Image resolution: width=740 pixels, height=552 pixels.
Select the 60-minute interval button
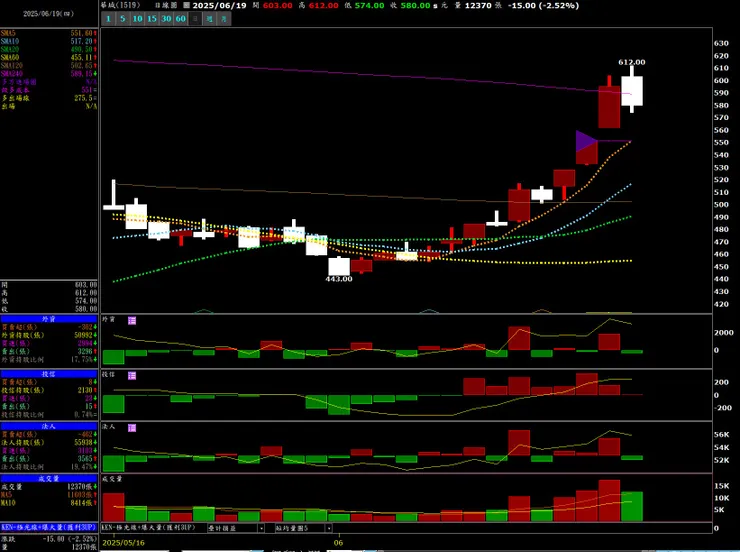pos(181,19)
